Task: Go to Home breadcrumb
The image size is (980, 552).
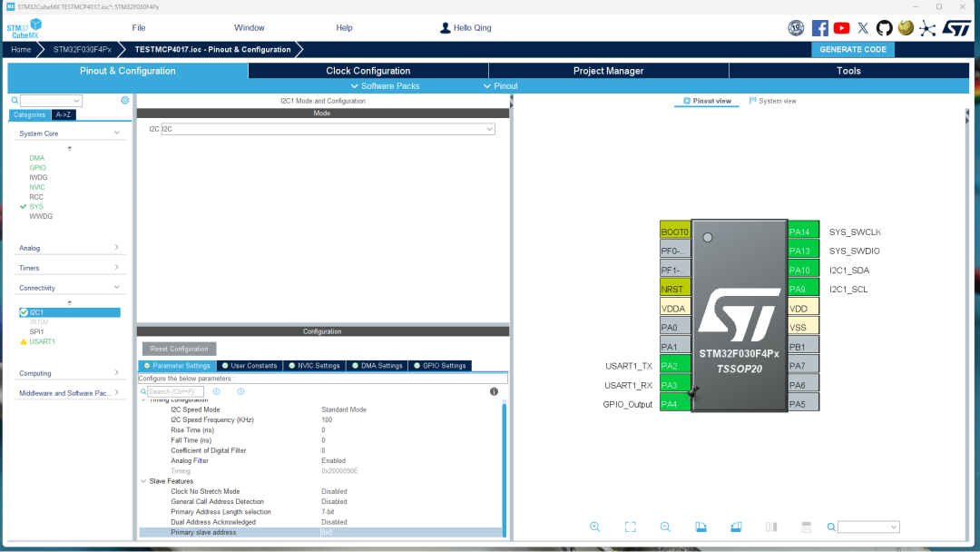Action: pos(21,49)
